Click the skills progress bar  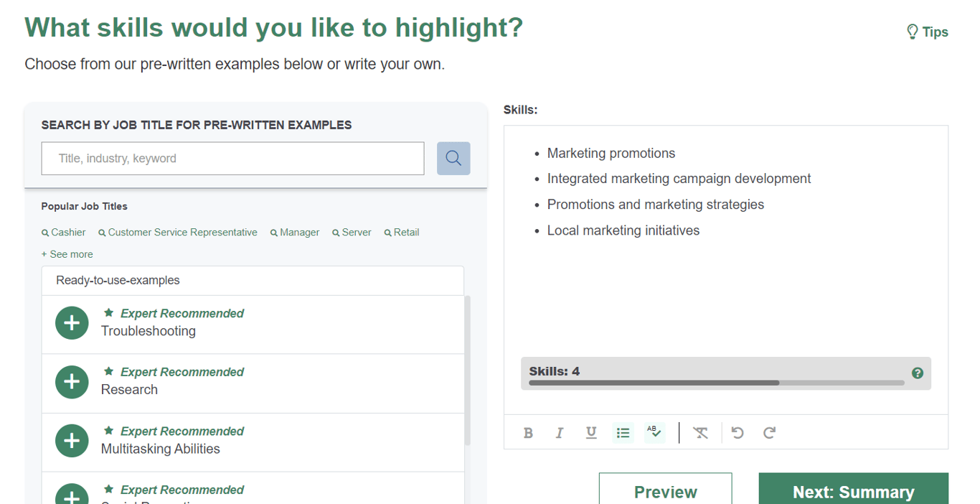[717, 383]
